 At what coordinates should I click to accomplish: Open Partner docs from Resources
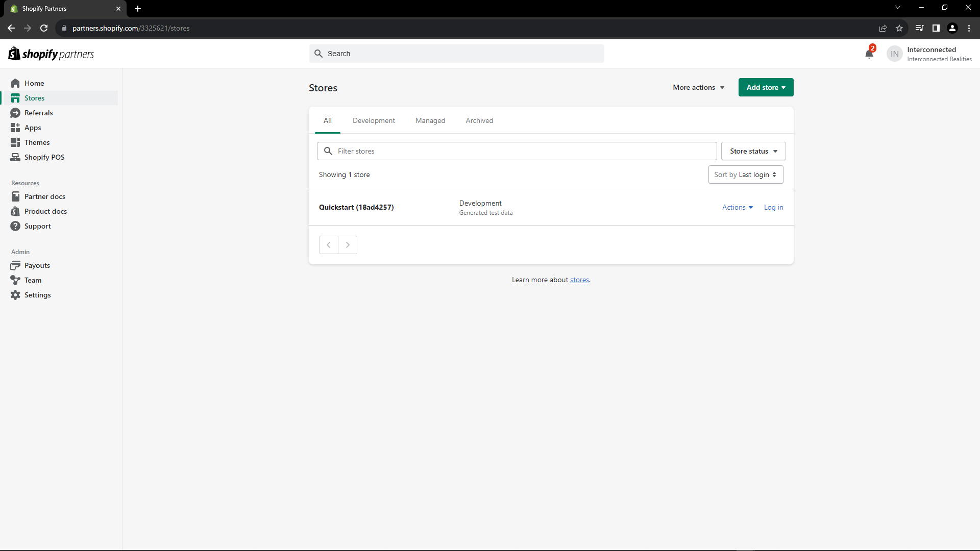coord(45,196)
